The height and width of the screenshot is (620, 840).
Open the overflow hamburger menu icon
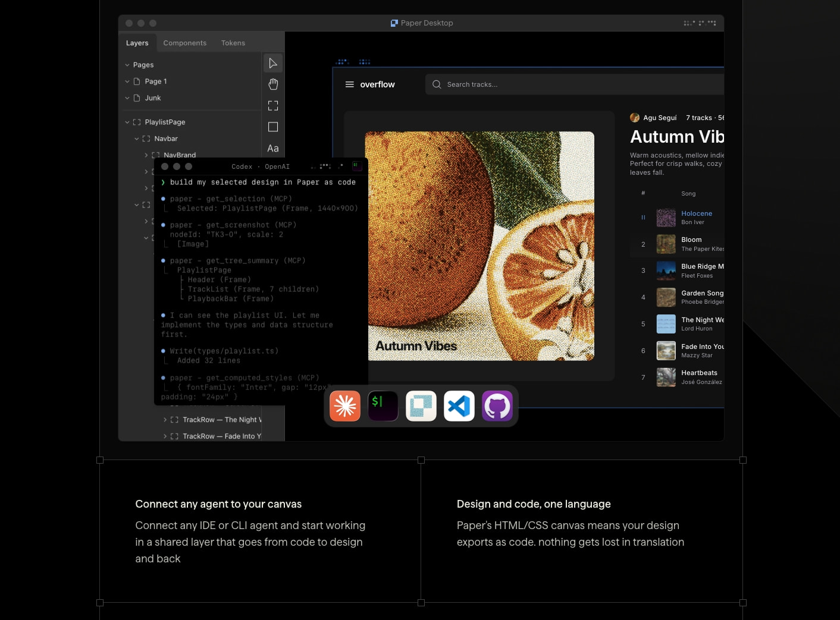click(350, 84)
